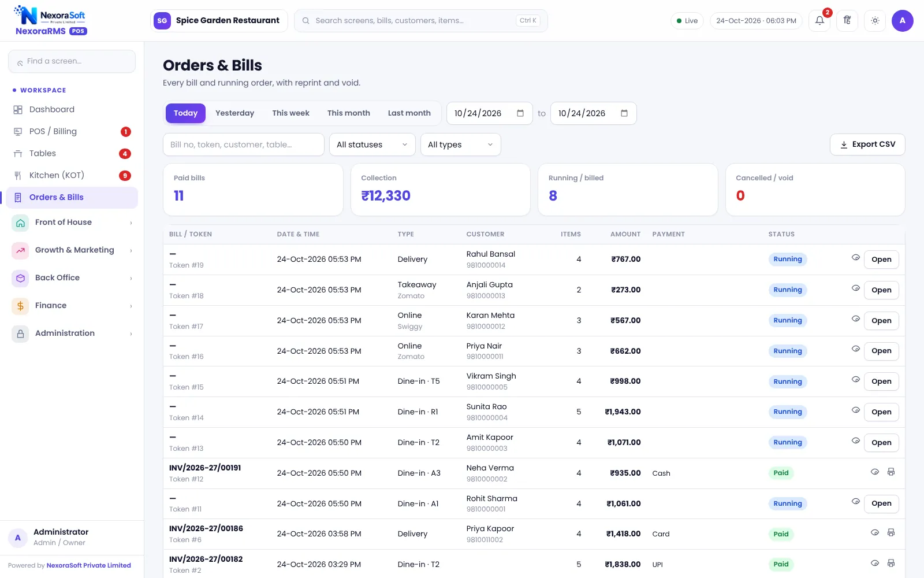Click the Spice Garden Restaurant selector
924x578 pixels.
(219, 21)
